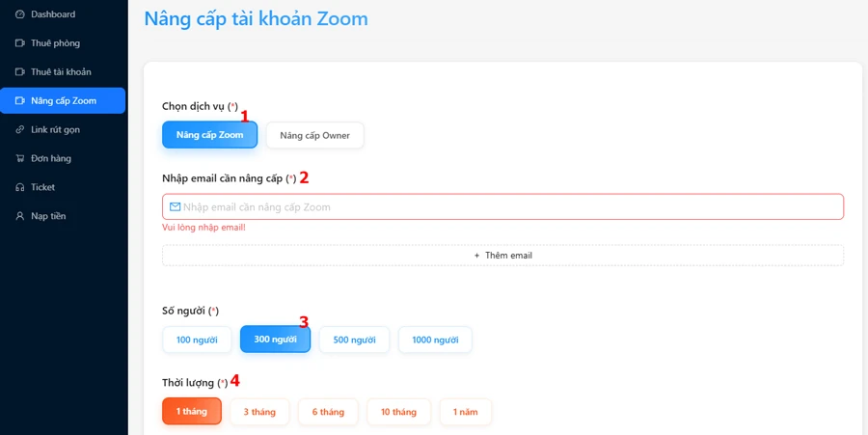Select the 500 người option
Image resolution: width=868 pixels, height=435 pixels.
[354, 340]
